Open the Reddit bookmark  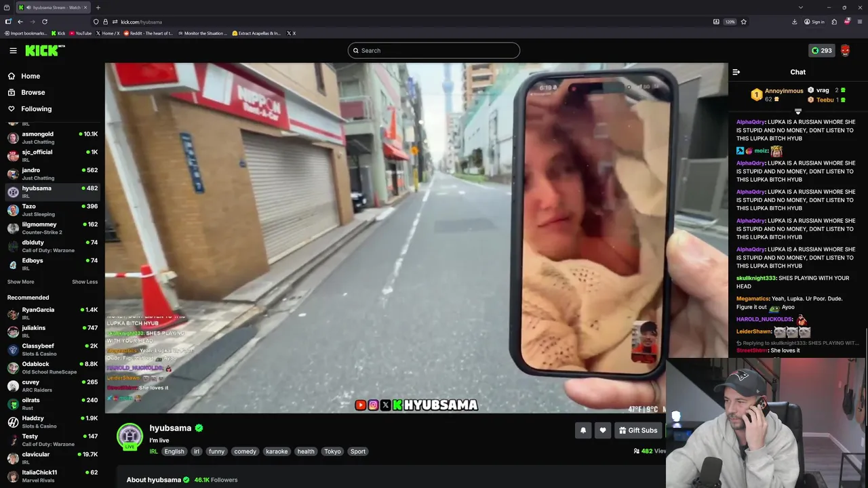click(148, 33)
